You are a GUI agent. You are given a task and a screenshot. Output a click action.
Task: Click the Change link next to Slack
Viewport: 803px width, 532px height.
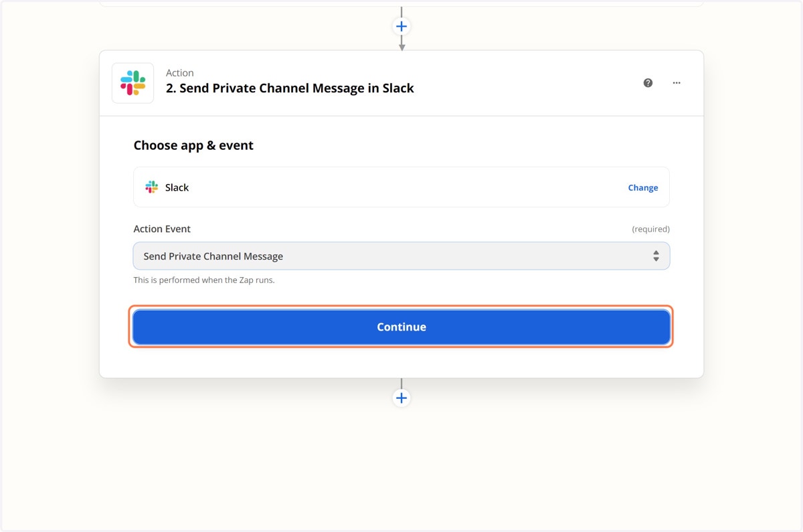click(642, 187)
